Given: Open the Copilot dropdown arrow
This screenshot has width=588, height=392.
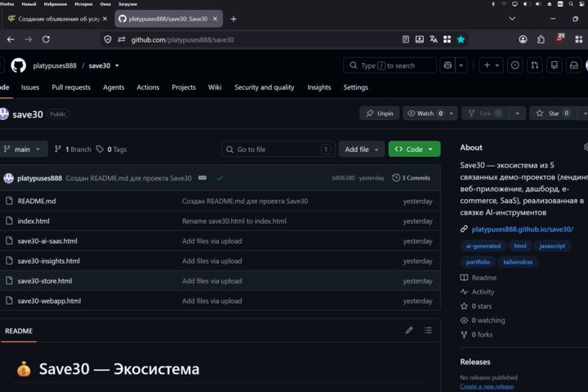Looking at the screenshot, I should click(x=461, y=65).
